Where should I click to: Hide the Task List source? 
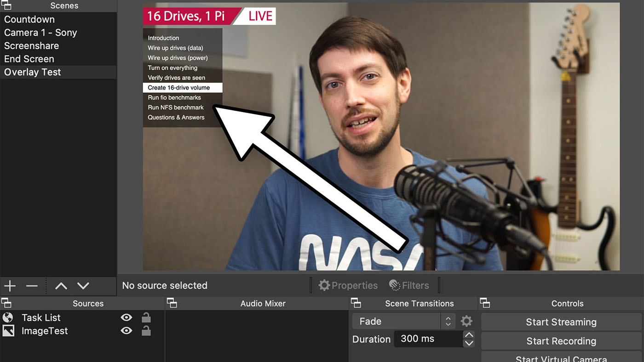(x=126, y=317)
